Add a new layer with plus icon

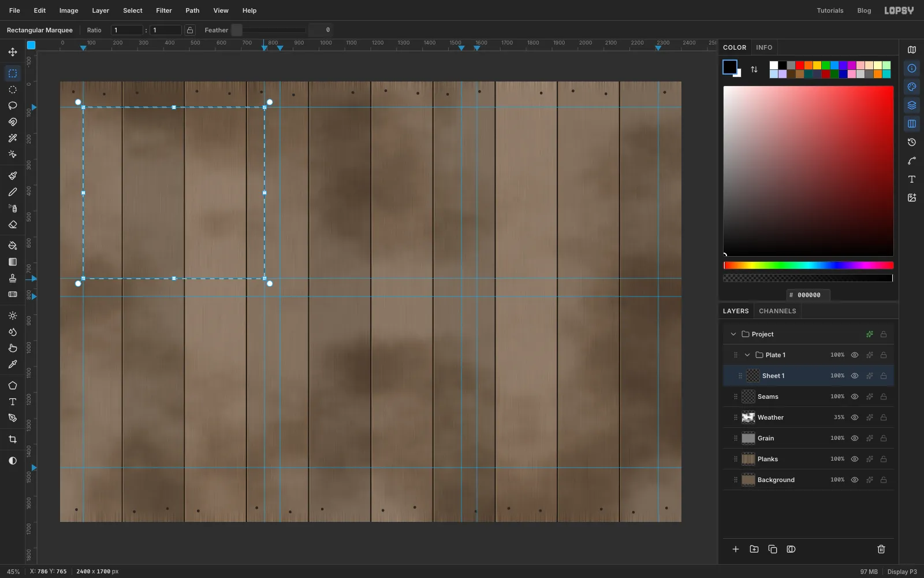[x=736, y=549]
